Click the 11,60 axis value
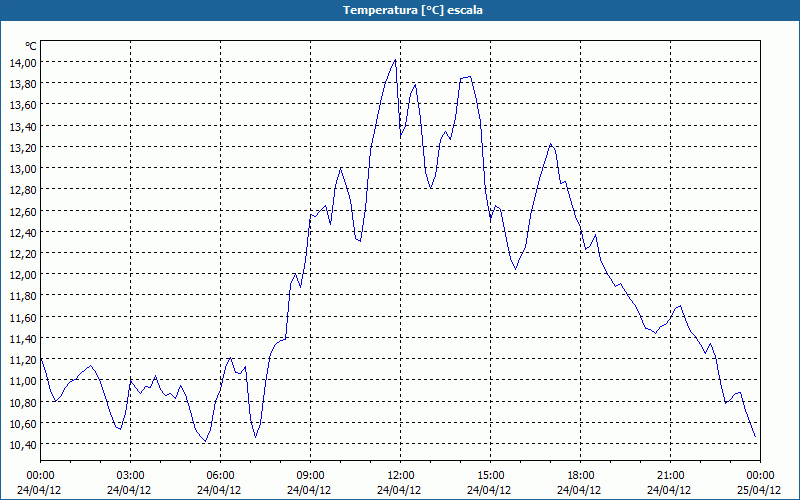 23,317
